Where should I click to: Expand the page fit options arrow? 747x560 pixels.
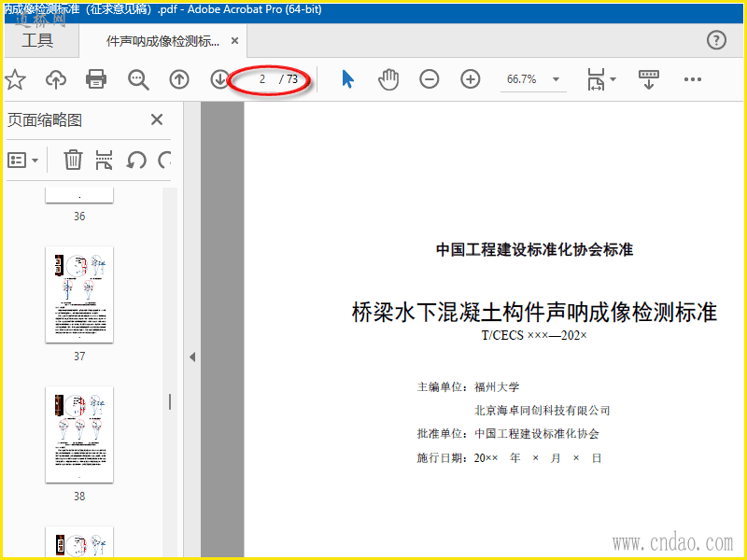click(613, 79)
